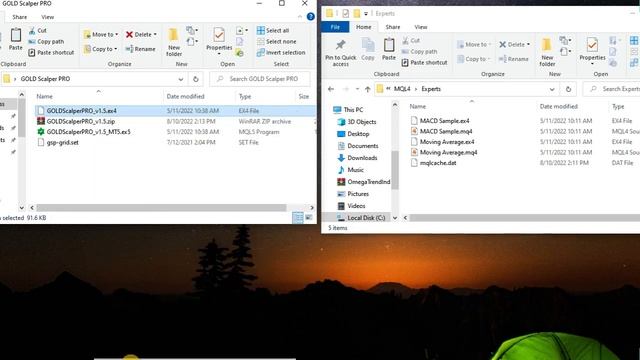
Task: Sort by Date modified in GOLD Scalper PRO
Action: (185, 97)
